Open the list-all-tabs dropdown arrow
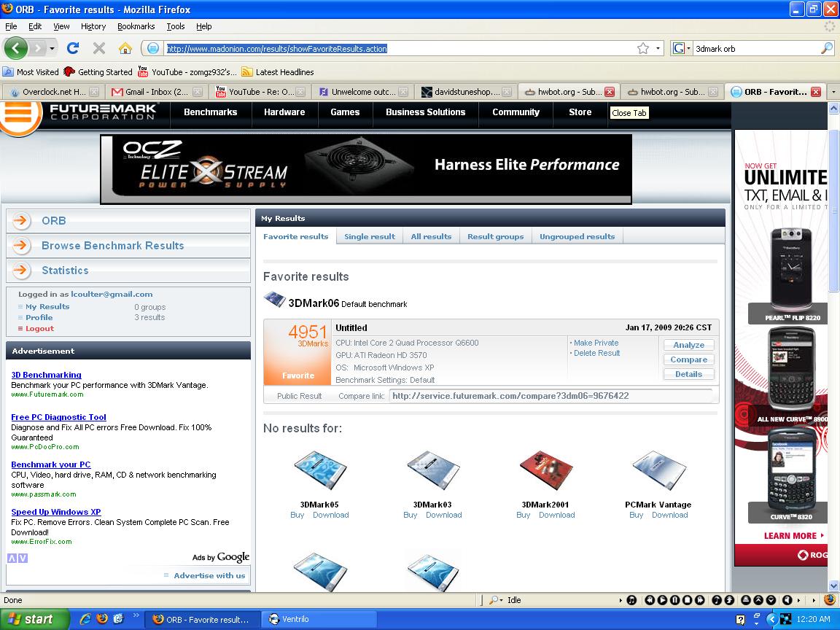 (833, 92)
